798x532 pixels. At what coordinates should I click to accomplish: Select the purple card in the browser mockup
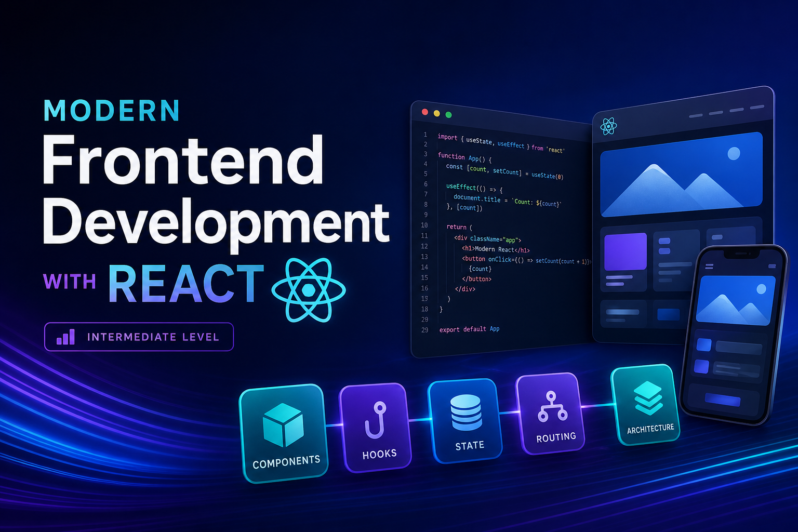click(x=626, y=251)
